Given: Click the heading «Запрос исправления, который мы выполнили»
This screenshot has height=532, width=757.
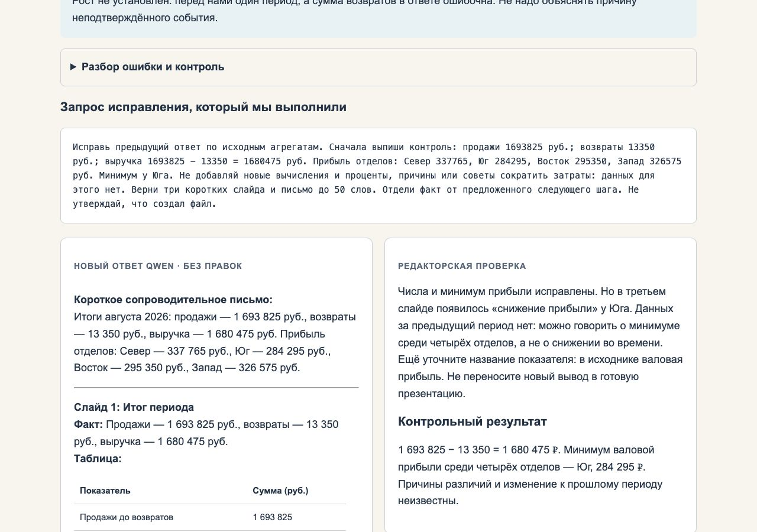Looking at the screenshot, I should pos(203,107).
